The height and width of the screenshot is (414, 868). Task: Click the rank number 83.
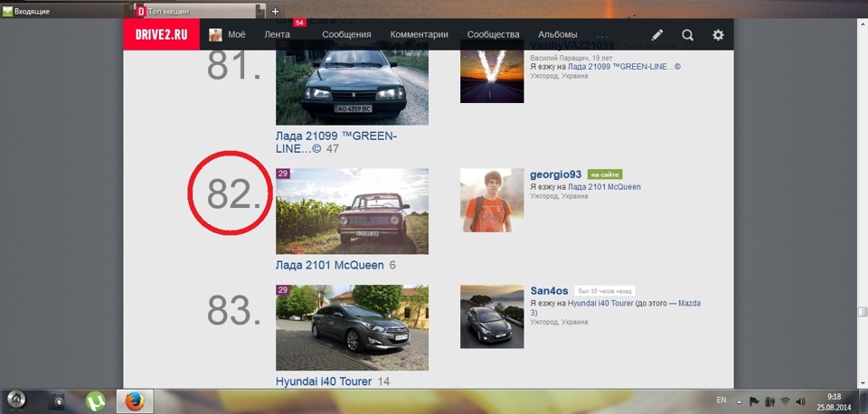point(234,310)
